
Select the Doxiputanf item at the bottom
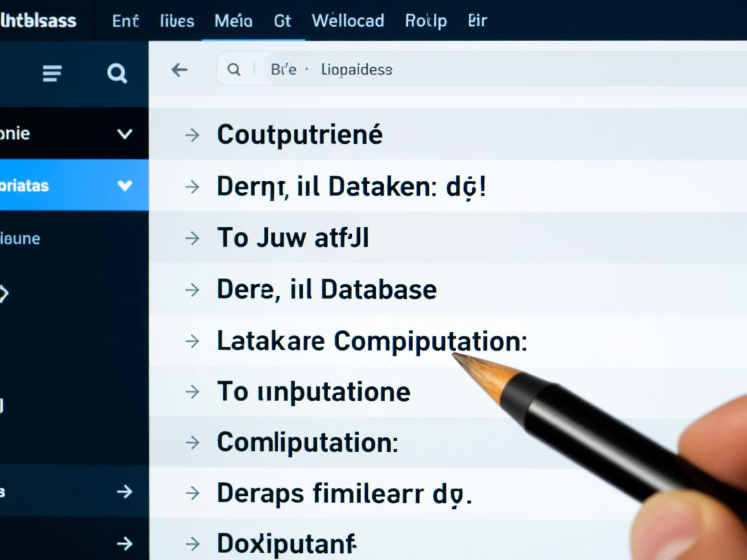tap(286, 543)
